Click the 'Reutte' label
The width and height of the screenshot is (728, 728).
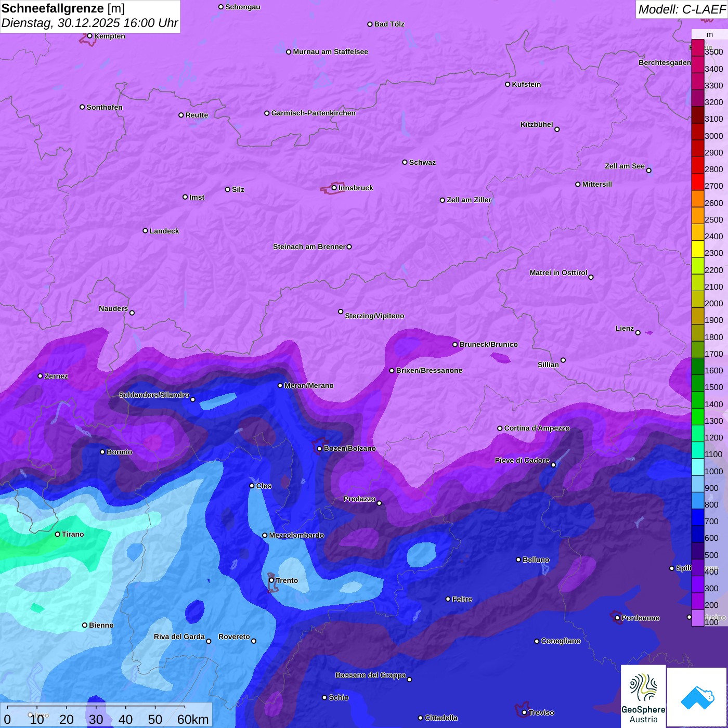[x=197, y=115]
